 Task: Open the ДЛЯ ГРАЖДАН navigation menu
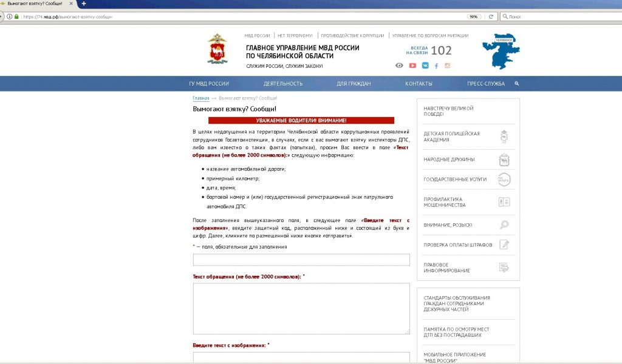click(354, 84)
